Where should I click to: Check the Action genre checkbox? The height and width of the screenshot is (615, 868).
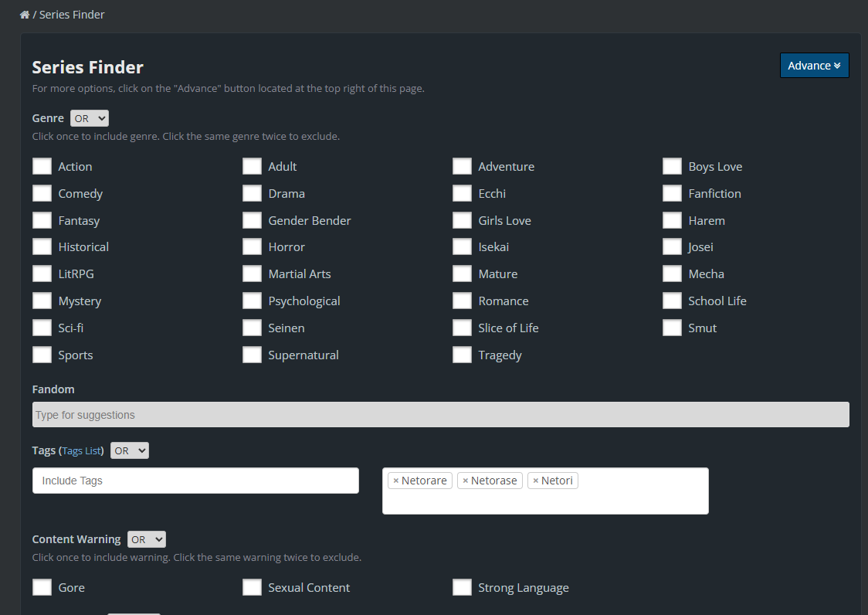(42, 166)
